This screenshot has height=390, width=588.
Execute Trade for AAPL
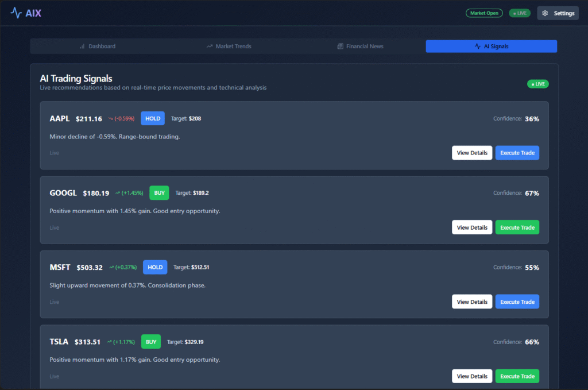click(x=517, y=153)
